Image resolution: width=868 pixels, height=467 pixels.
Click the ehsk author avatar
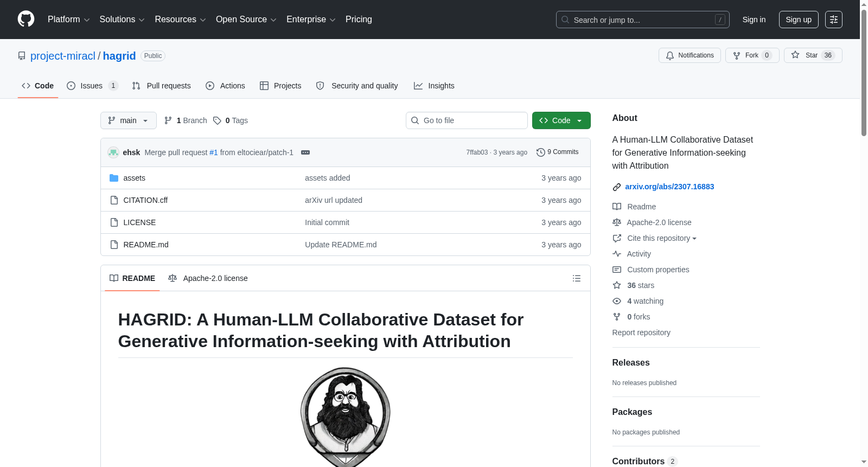tap(113, 152)
